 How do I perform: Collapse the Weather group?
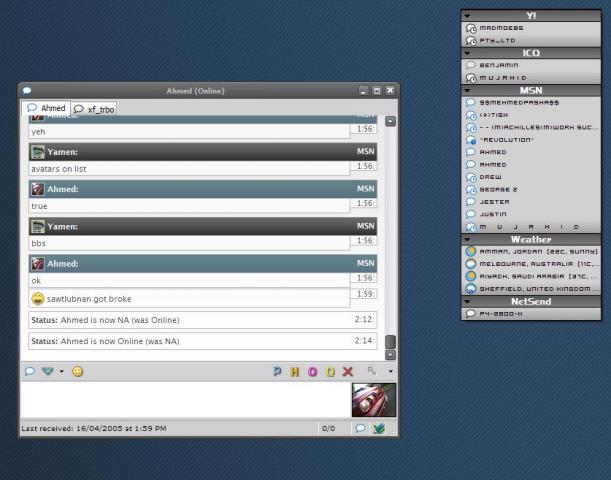[x=467, y=240]
